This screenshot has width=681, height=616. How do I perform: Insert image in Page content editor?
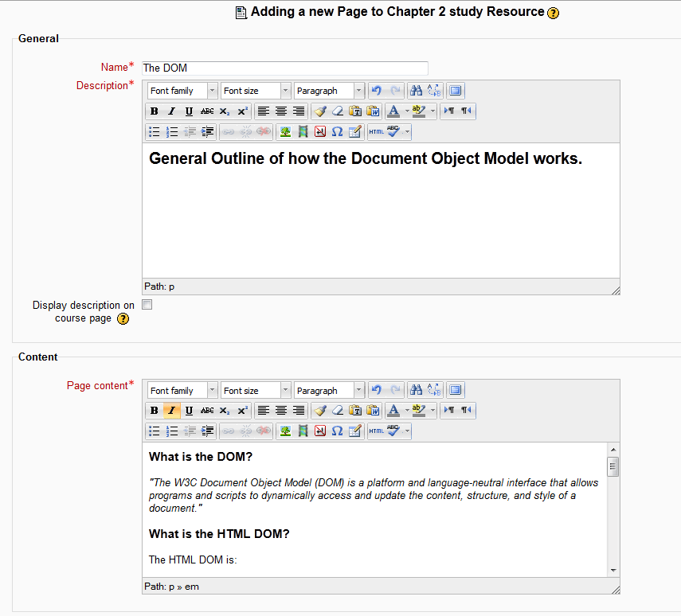point(285,431)
